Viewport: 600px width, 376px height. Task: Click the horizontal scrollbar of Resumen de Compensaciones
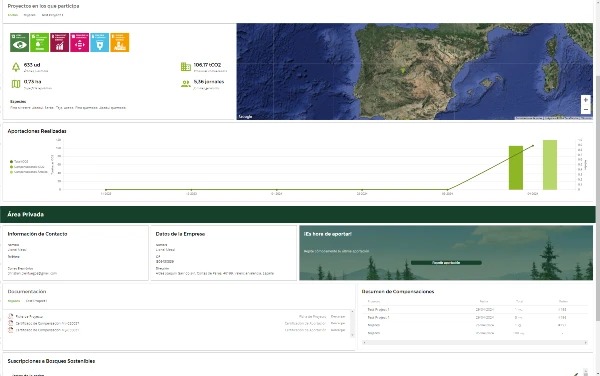(x=475, y=343)
